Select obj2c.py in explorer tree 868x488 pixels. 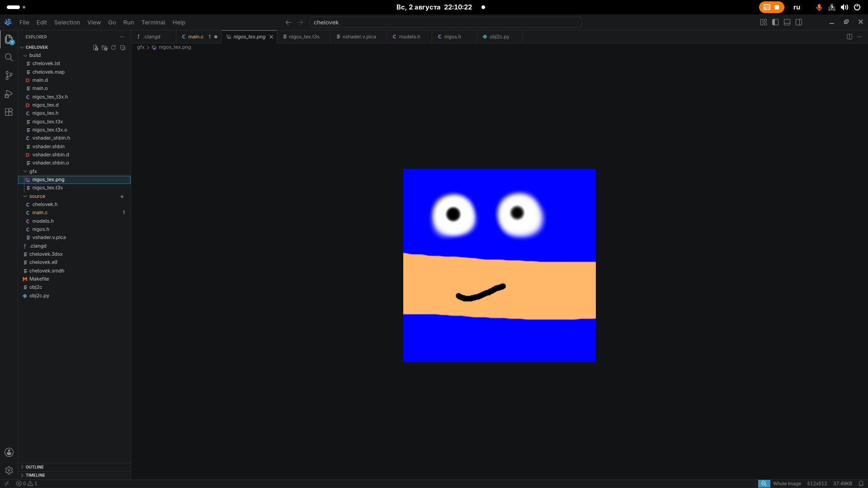pyautogui.click(x=74, y=296)
